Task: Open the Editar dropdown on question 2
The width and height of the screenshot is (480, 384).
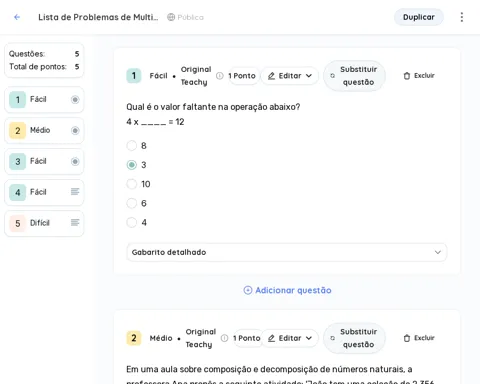Action: (x=290, y=338)
